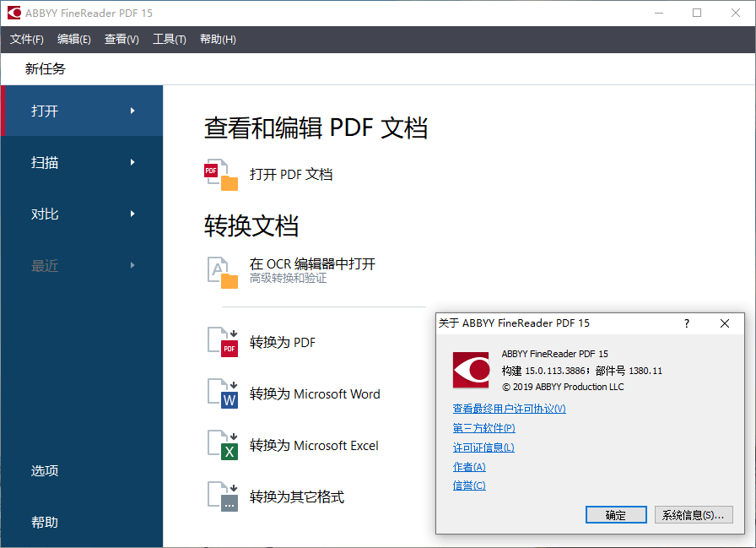Screen dimensions: 756x548
Task: Click the red eye logo in About dialog
Action: [471, 370]
